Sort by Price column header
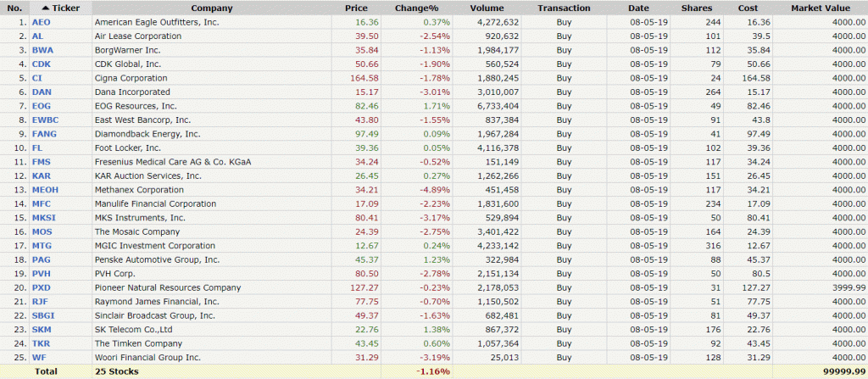Viewport: 868px width, 379px height. 356,8
